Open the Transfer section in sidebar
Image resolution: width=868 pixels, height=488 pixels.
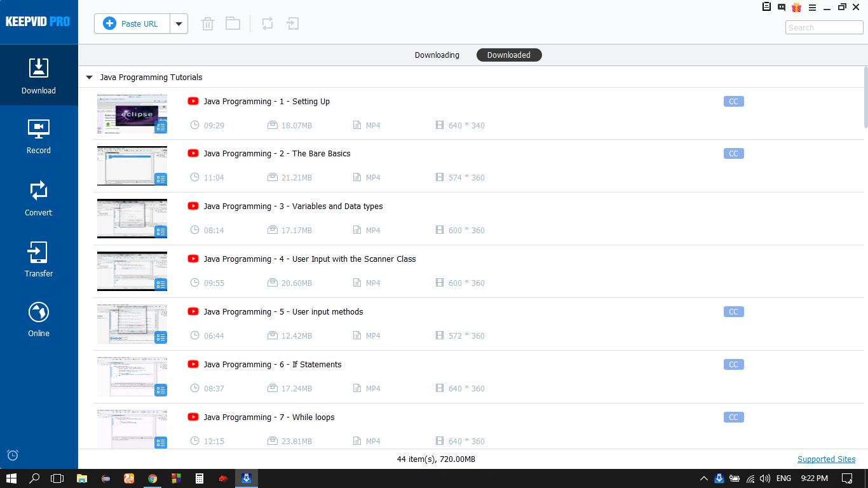click(39, 259)
